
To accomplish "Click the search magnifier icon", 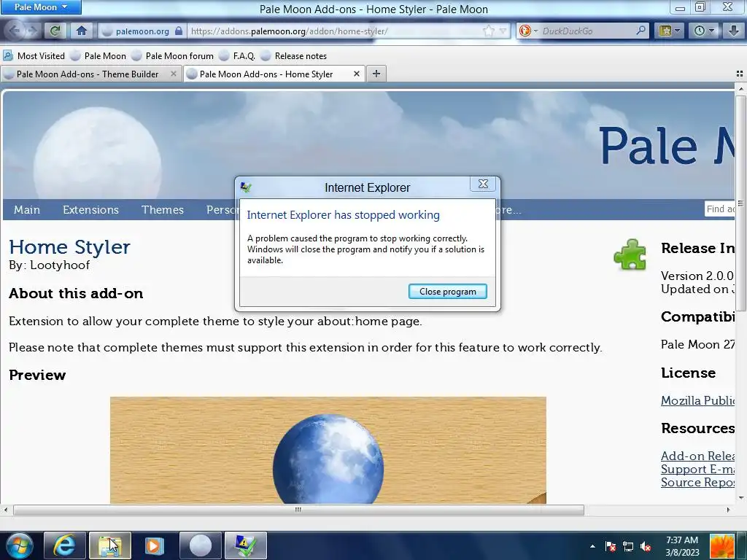I will (641, 31).
